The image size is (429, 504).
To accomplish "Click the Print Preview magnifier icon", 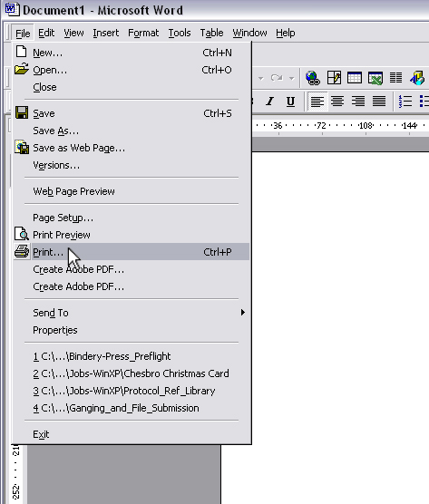I will pos(22,234).
